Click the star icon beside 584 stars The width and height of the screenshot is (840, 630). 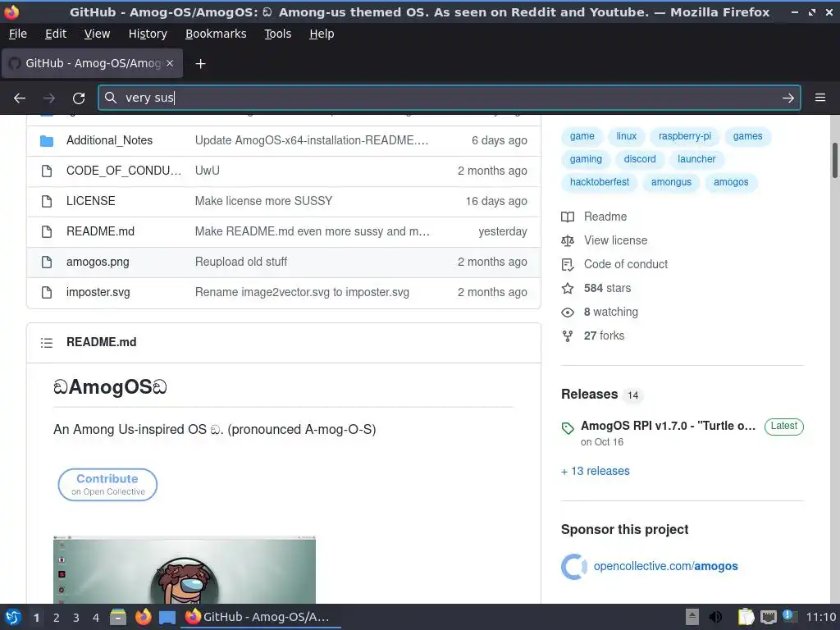click(x=568, y=289)
